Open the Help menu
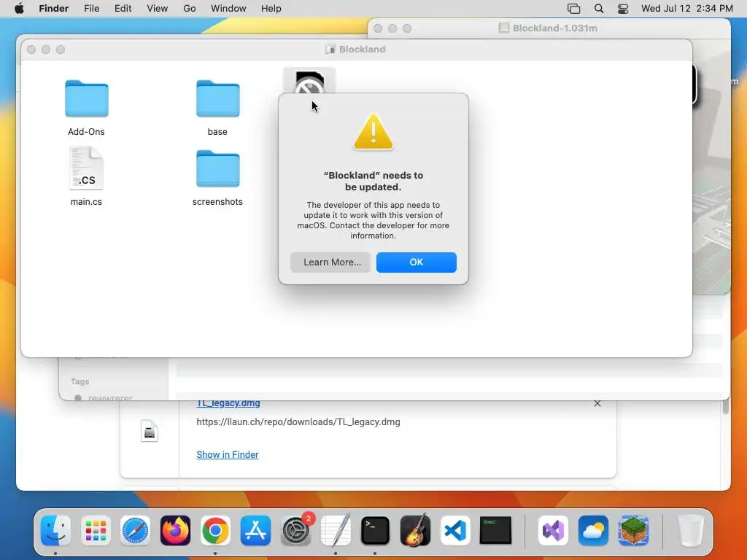Image resolution: width=747 pixels, height=560 pixels. (x=271, y=9)
